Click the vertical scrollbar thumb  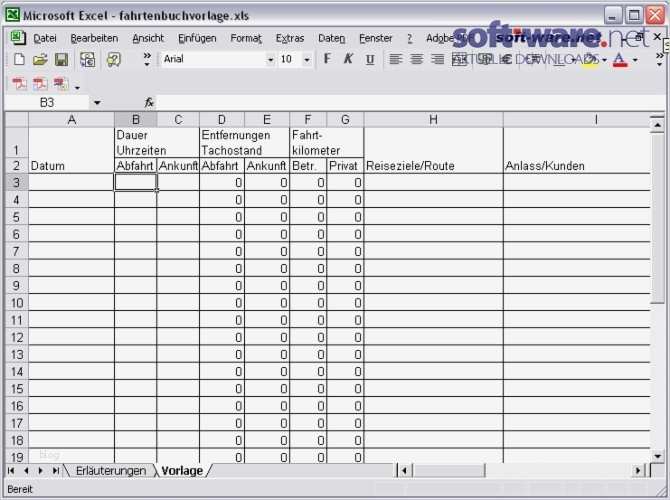click(x=657, y=218)
